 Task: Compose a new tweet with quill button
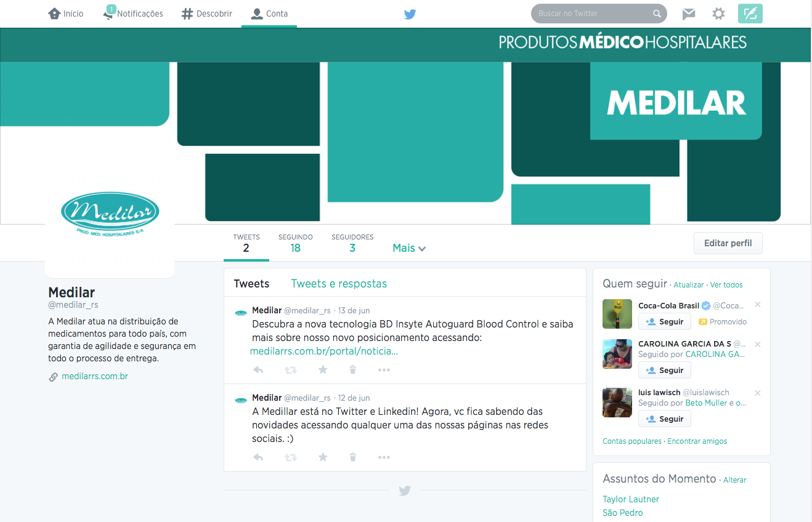(750, 14)
